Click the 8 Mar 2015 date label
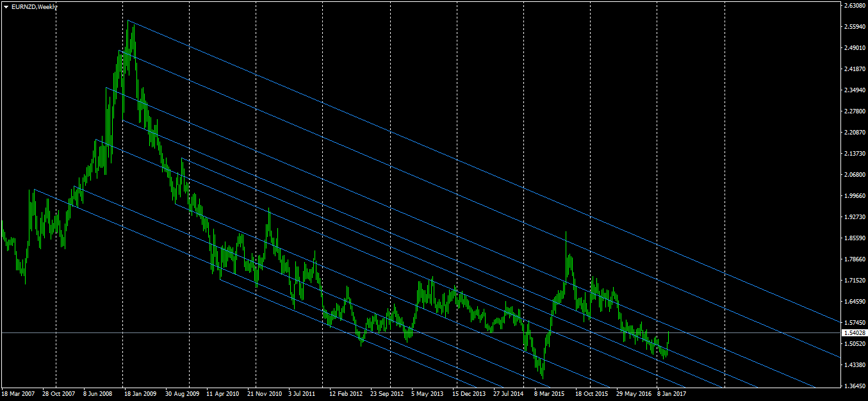 [550, 394]
